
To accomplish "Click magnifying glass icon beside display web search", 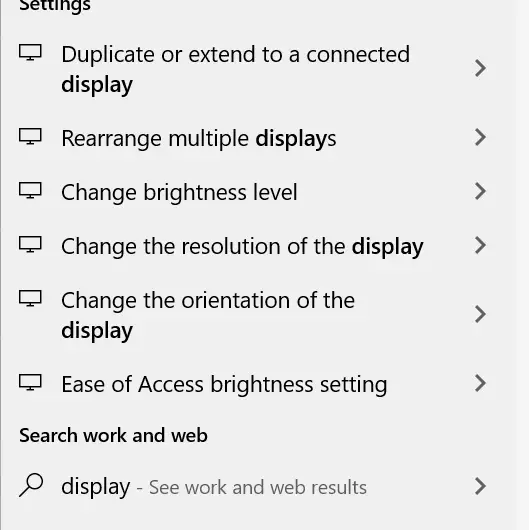I will click(x=31, y=485).
